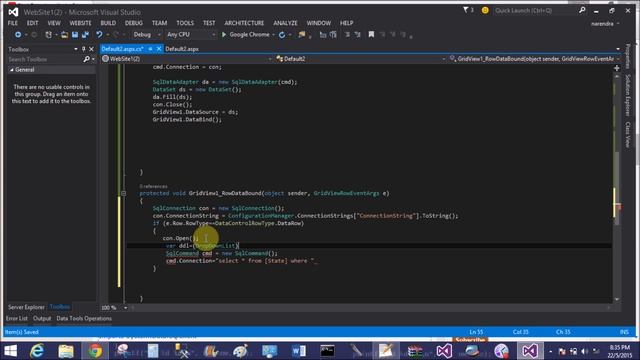This screenshot has width=640, height=360.
Task: Open the Default2 class navigation dropdown
Action: 361,59
